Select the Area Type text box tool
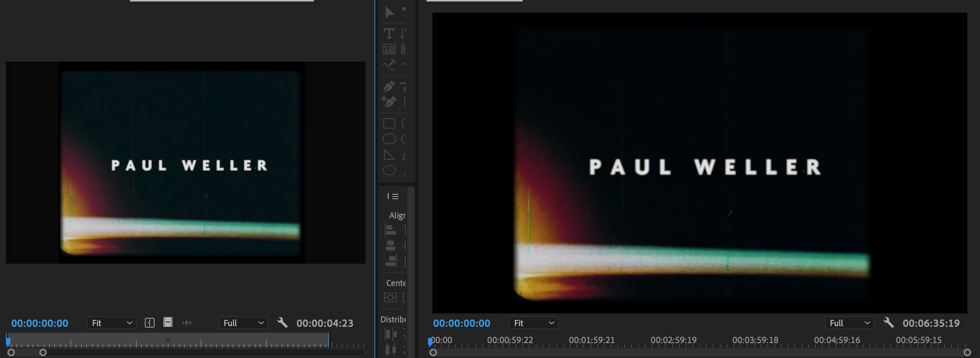 pyautogui.click(x=389, y=49)
